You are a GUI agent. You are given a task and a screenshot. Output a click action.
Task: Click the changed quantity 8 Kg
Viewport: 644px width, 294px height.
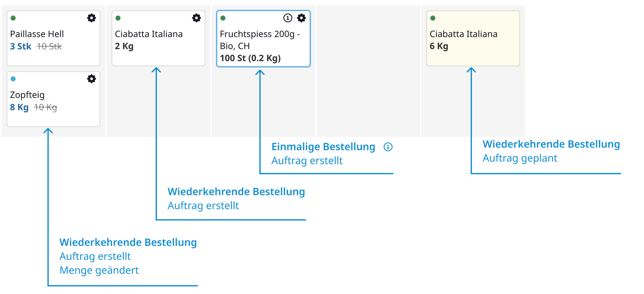(x=19, y=107)
